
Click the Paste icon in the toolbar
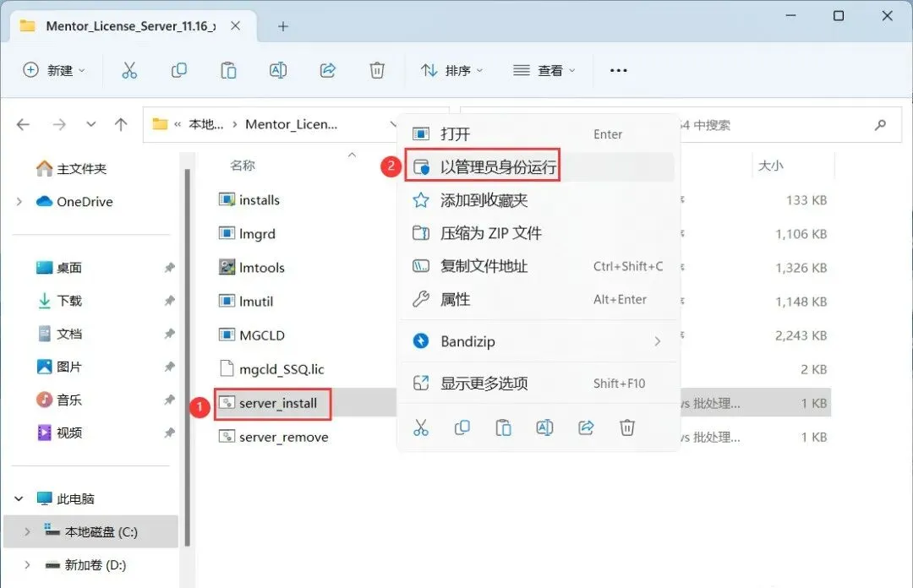coord(228,70)
